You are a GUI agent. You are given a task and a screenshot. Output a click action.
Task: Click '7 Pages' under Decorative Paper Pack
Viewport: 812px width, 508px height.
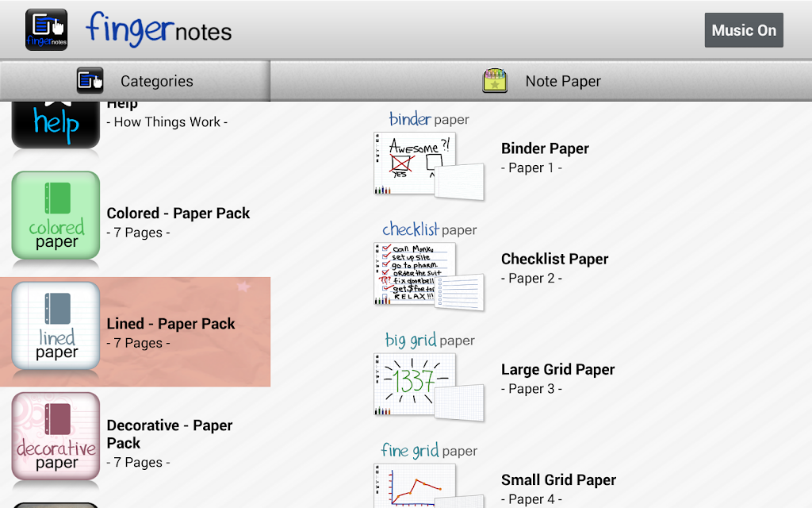click(x=138, y=463)
